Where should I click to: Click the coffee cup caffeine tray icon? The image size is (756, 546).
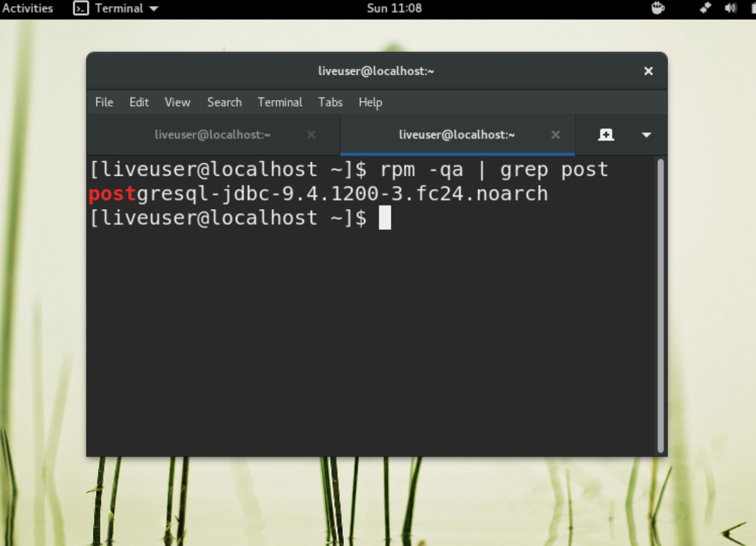657,8
